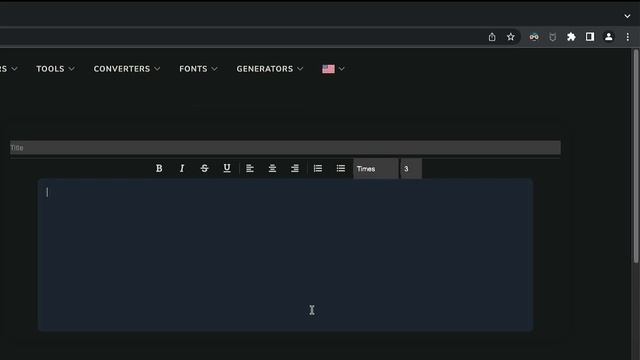Toggle bold formatting

coord(159,168)
